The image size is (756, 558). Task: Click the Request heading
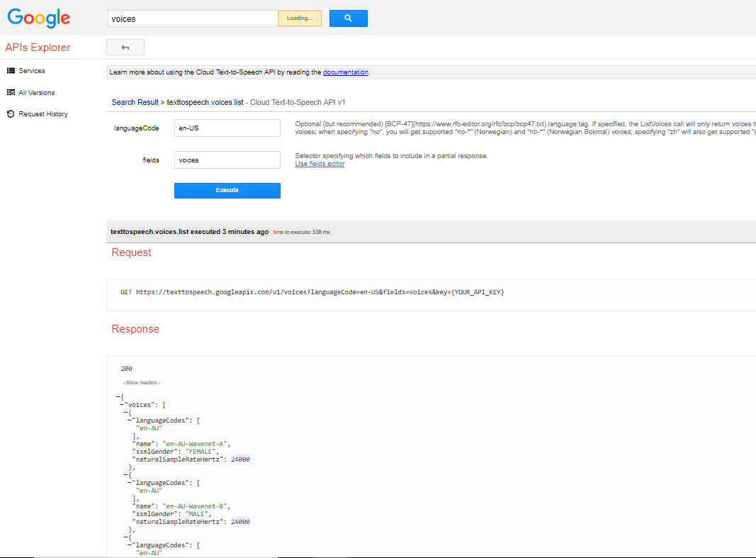pos(132,252)
